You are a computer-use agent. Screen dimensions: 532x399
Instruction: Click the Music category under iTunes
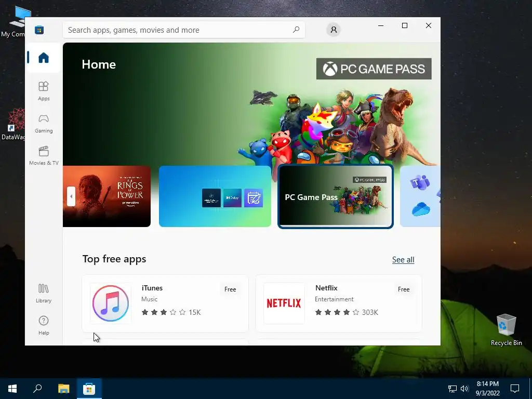pyautogui.click(x=149, y=299)
